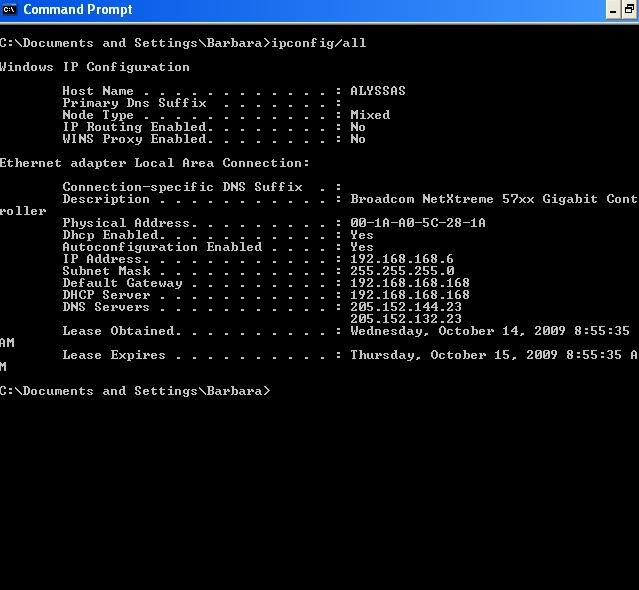Click the Primary Dns Suffix label
The height and width of the screenshot is (590, 639).
134,103
